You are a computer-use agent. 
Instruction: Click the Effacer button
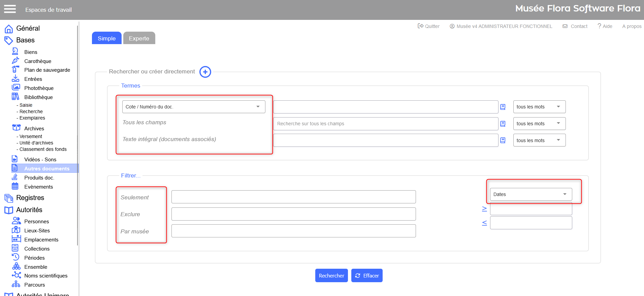click(x=367, y=275)
